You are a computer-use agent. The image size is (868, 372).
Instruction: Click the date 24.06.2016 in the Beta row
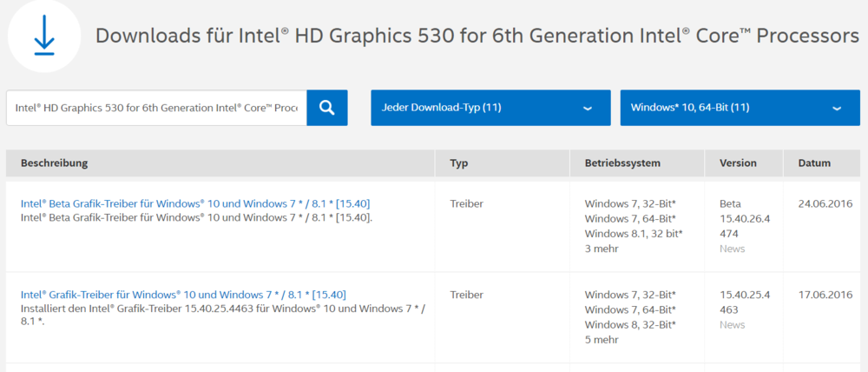[x=825, y=203]
